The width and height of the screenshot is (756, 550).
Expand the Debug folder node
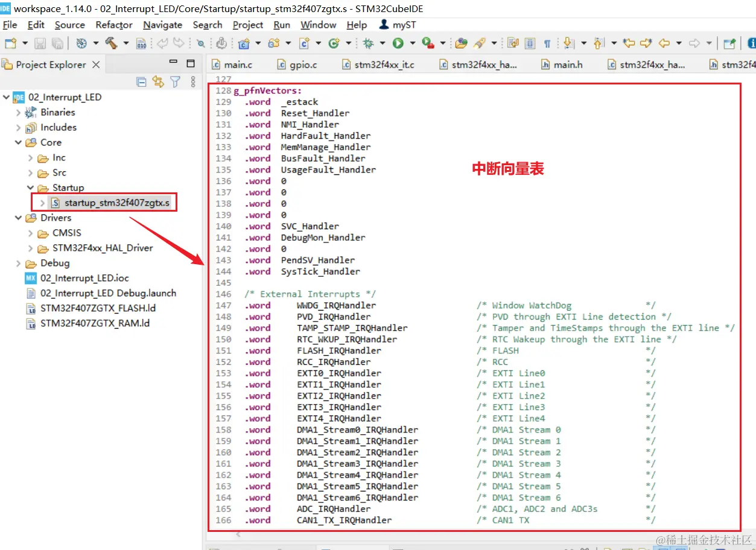click(18, 263)
